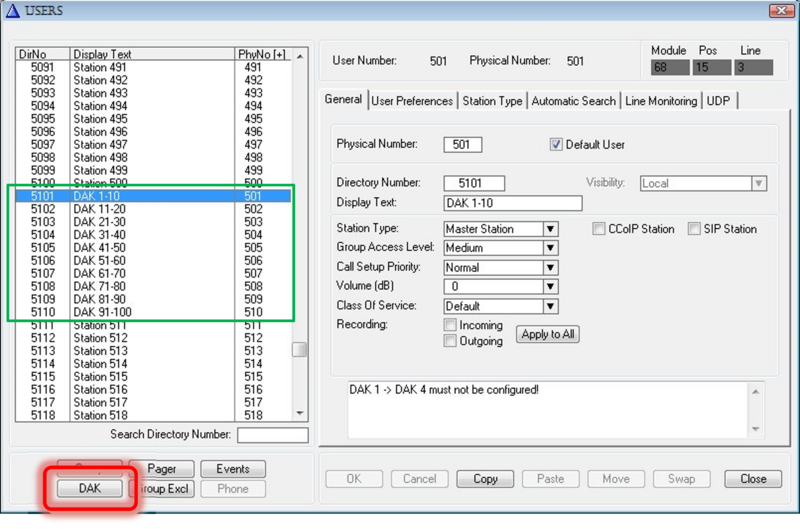Open the Line Monitoring tab
Viewport: 800px width, 529px height.
[x=661, y=101]
